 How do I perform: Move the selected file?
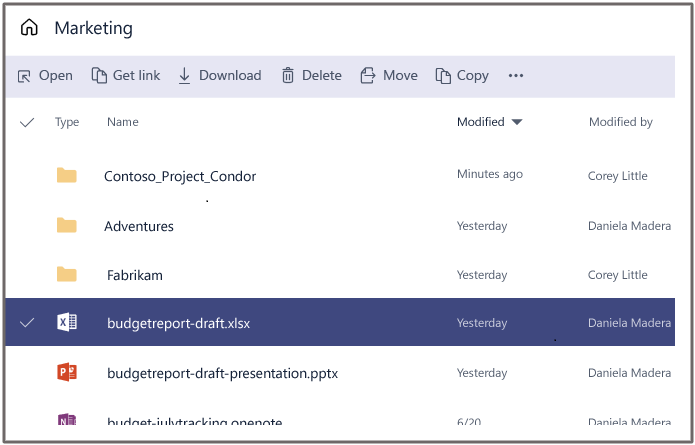tap(389, 75)
